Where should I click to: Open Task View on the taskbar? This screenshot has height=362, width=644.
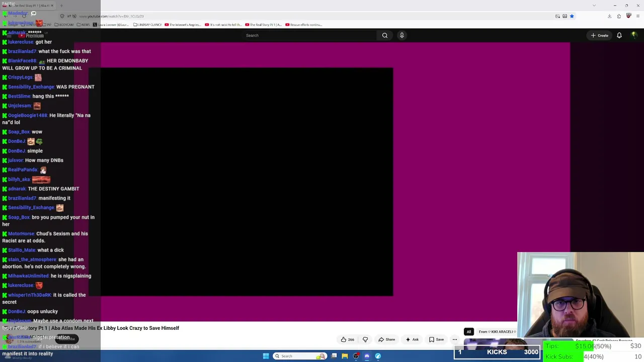coord(334,356)
